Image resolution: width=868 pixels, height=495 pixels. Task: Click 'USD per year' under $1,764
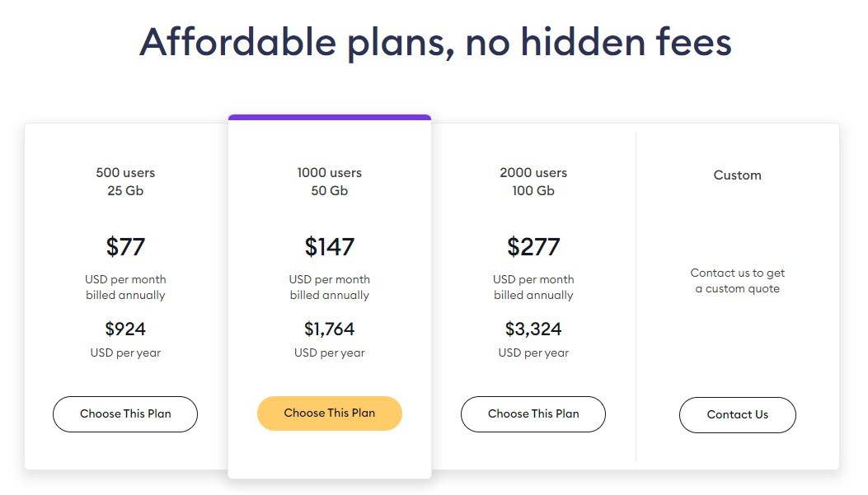pos(330,353)
